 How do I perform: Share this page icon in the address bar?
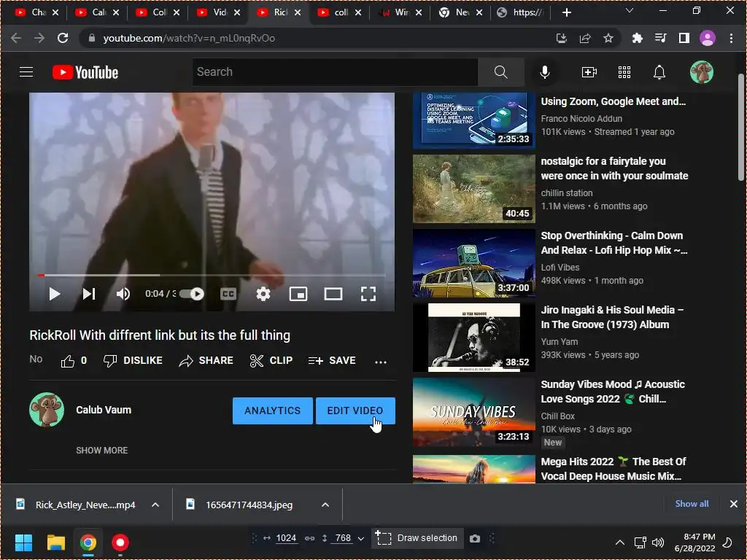coord(585,38)
